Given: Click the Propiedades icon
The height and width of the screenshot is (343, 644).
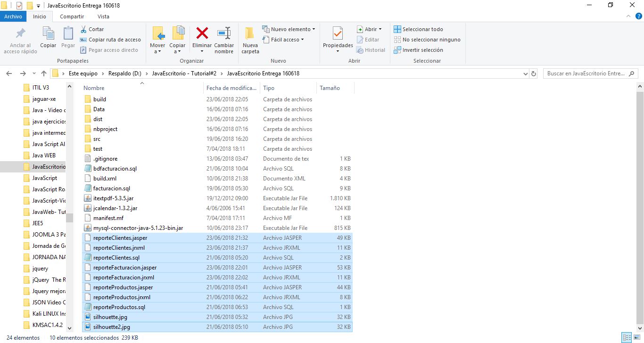Looking at the screenshot, I should point(338,33).
